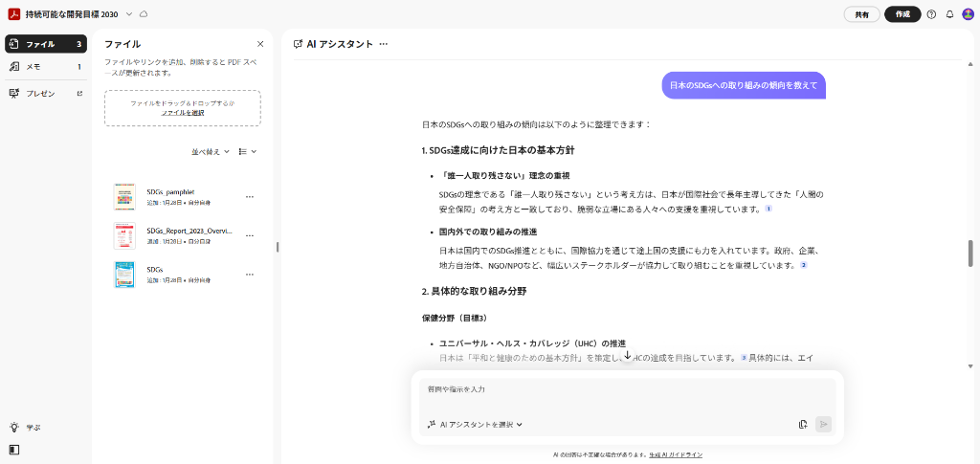Image resolution: width=980 pixels, height=464 pixels.
Task: Open the help question mark icon
Action: point(931,14)
